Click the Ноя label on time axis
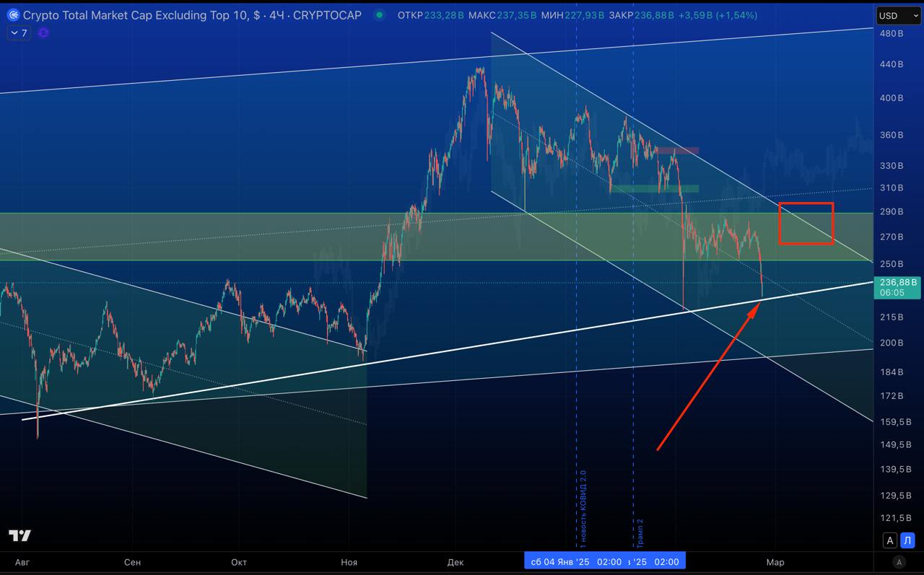The image size is (924, 575). pos(349,562)
